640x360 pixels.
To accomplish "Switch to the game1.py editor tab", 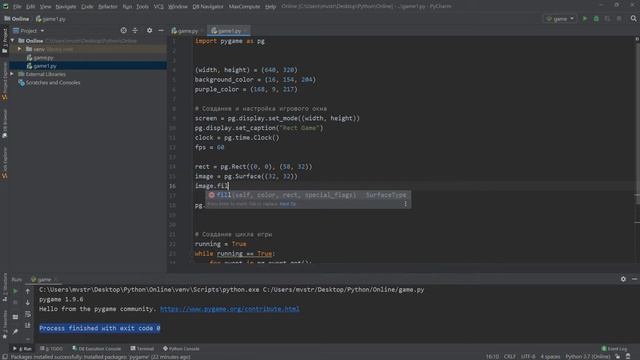I will (x=229, y=31).
